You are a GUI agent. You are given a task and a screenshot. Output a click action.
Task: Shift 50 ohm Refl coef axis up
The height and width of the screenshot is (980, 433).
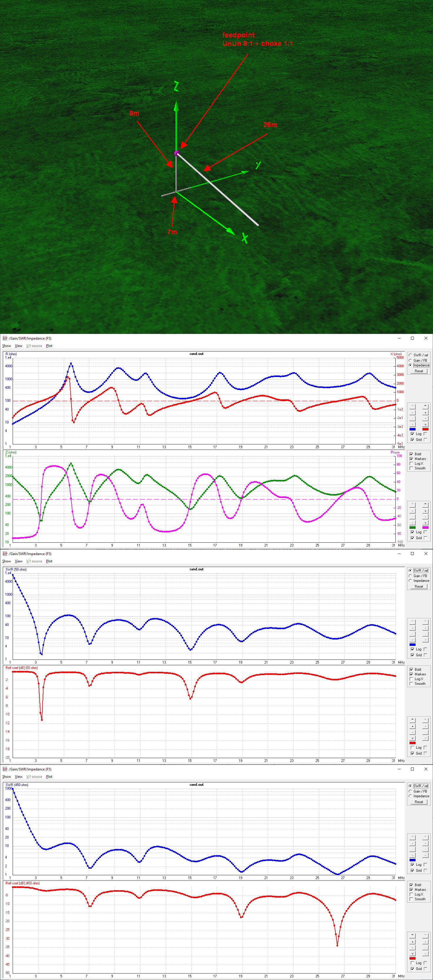point(412,720)
